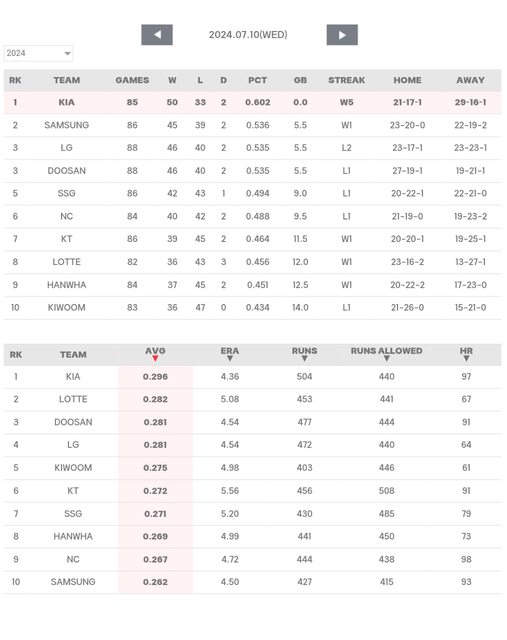The height and width of the screenshot is (640, 507).
Task: Sort team stats by RUNS column
Action: pos(305,358)
